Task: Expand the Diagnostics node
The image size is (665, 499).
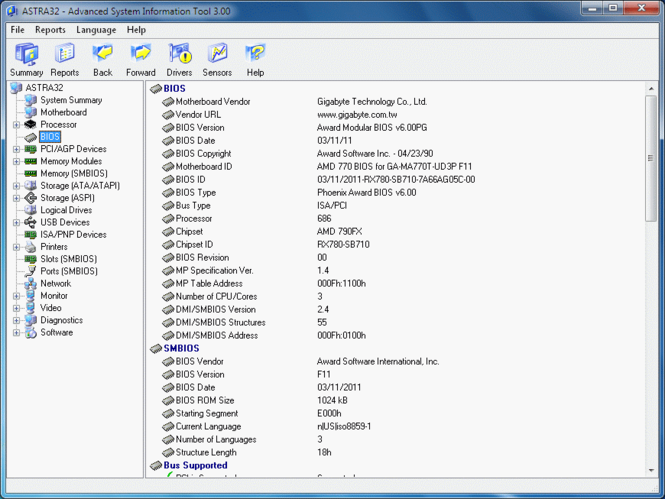Action: click(x=16, y=321)
